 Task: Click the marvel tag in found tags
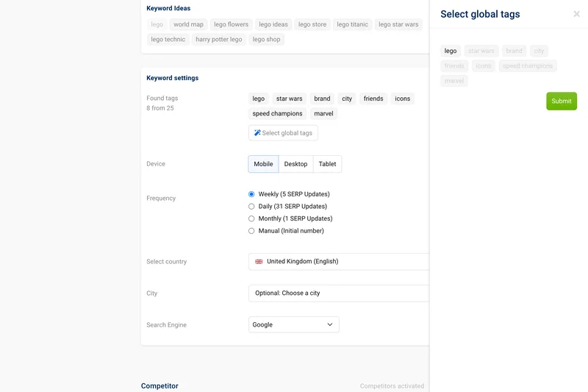tap(323, 114)
